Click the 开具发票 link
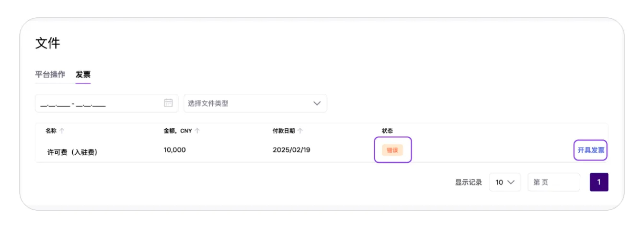 point(590,150)
